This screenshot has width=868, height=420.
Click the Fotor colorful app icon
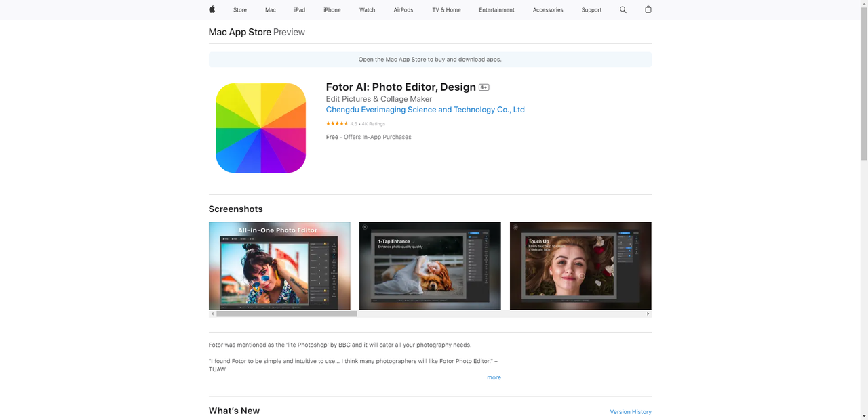coord(260,128)
